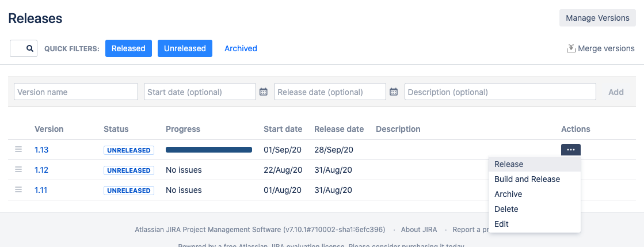Image resolution: width=644 pixels, height=247 pixels.
Task: Toggle the Unreleased quick filter
Action: [x=185, y=48]
